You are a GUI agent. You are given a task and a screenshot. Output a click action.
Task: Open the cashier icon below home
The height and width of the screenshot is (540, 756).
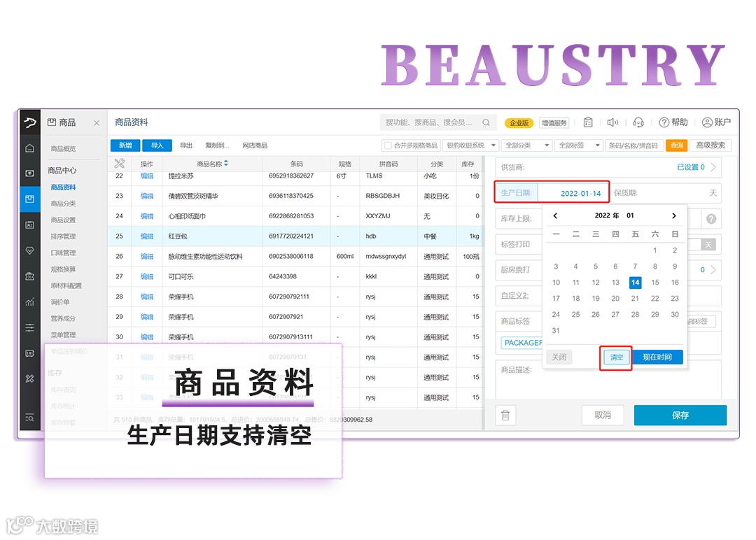[30, 173]
